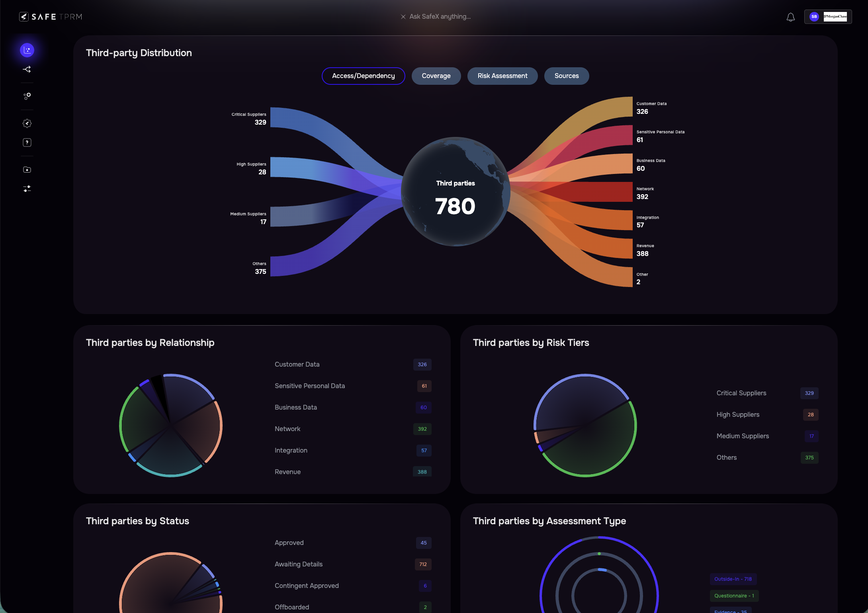Toggle the Questionnaire - 1 legend filter
Screen dimensions: 868x613
point(734,596)
